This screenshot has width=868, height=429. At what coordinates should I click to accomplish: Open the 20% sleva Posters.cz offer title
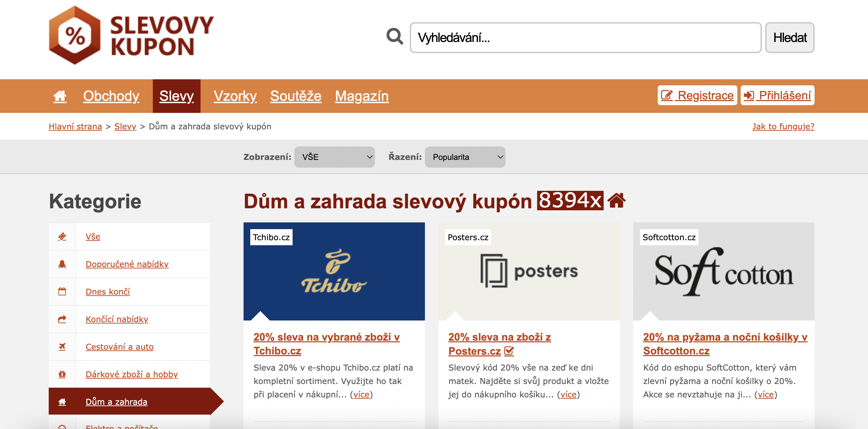[x=500, y=344]
